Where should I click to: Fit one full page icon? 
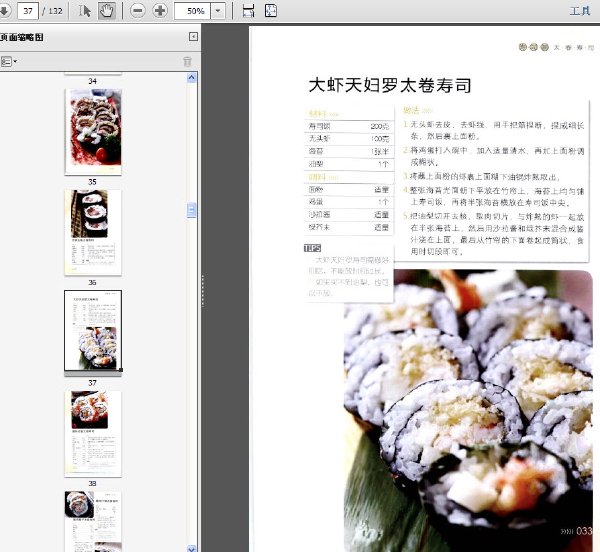pyautogui.click(x=271, y=11)
